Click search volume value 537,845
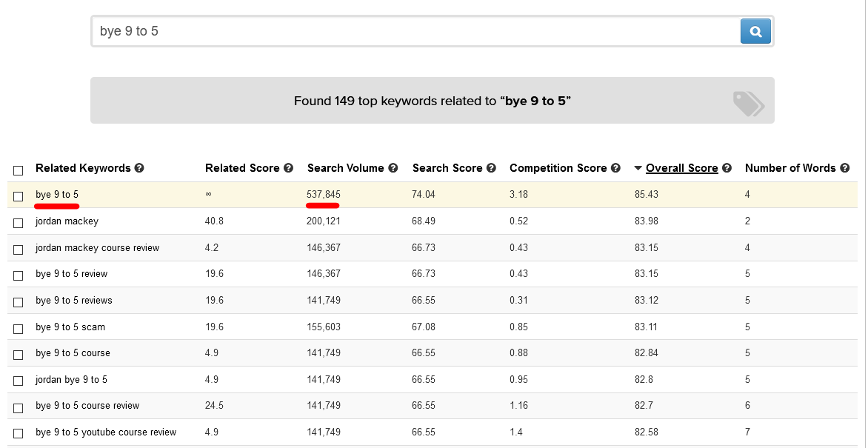 [x=324, y=194]
